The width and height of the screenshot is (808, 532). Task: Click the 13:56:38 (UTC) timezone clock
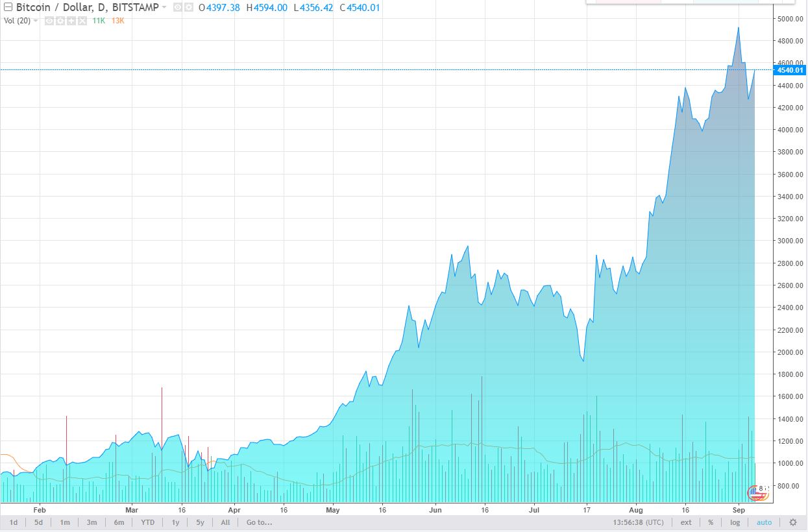coord(639,522)
